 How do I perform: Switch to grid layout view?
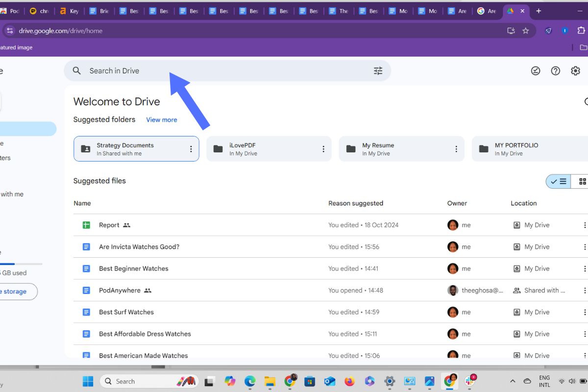582,181
